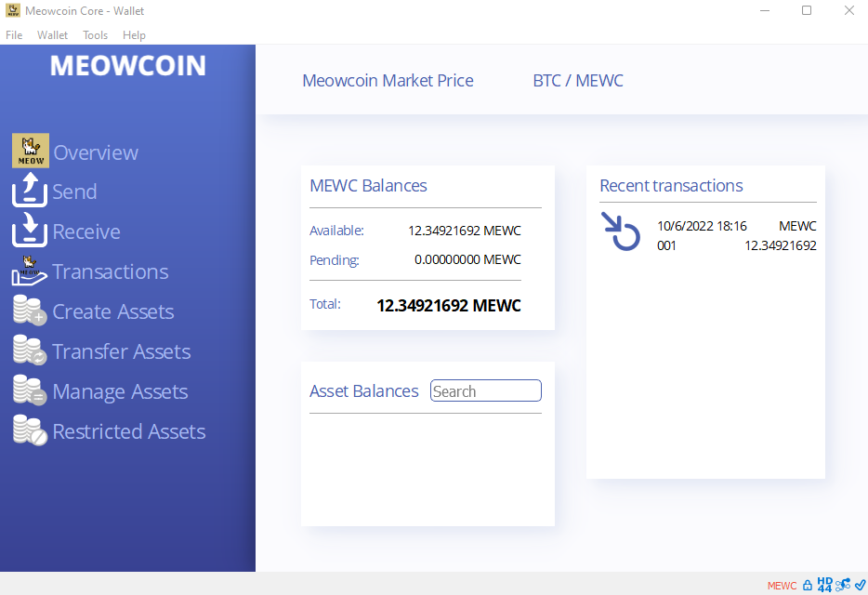The height and width of the screenshot is (595, 868).
Task: Open the Restricted Assets page label
Action: [x=129, y=431]
